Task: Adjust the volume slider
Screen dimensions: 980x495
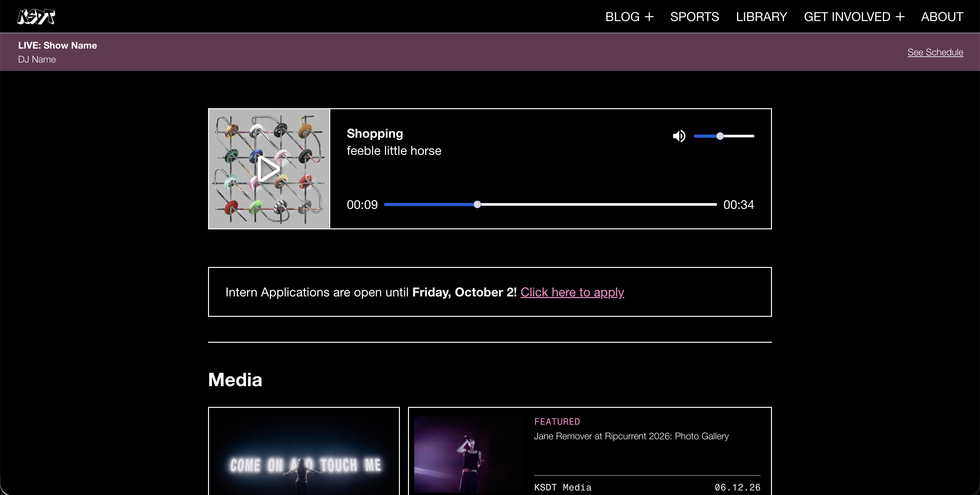Action: pos(724,136)
